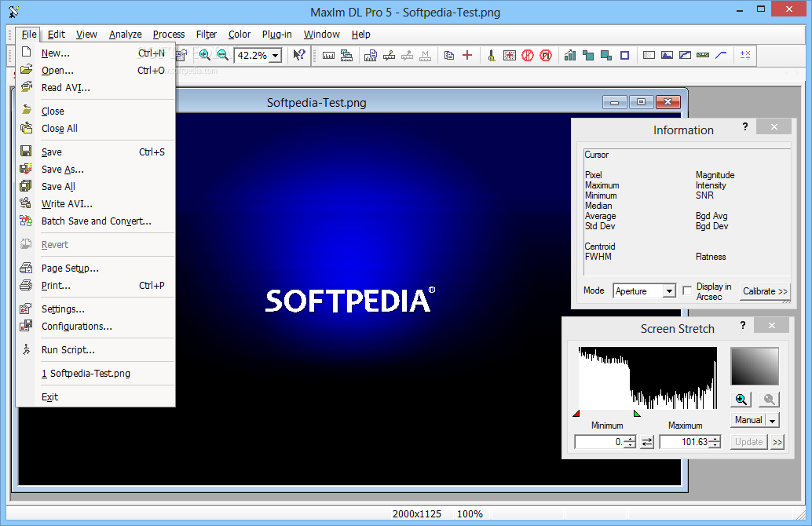Screen dimensions: 812x526
Task: Click the ruler calibration icon after the help tool
Action: tap(328, 56)
